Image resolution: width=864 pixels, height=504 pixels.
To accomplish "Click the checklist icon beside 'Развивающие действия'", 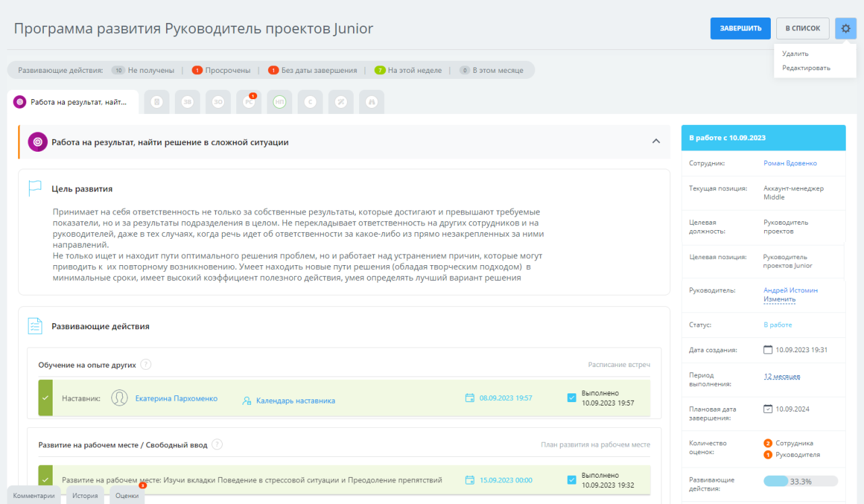I will tap(35, 326).
